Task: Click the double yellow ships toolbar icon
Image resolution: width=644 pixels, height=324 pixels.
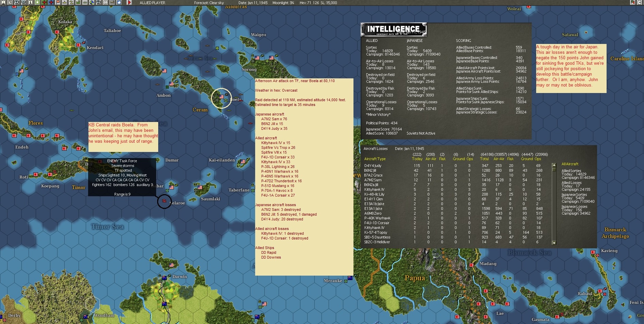Action: pos(71,2)
